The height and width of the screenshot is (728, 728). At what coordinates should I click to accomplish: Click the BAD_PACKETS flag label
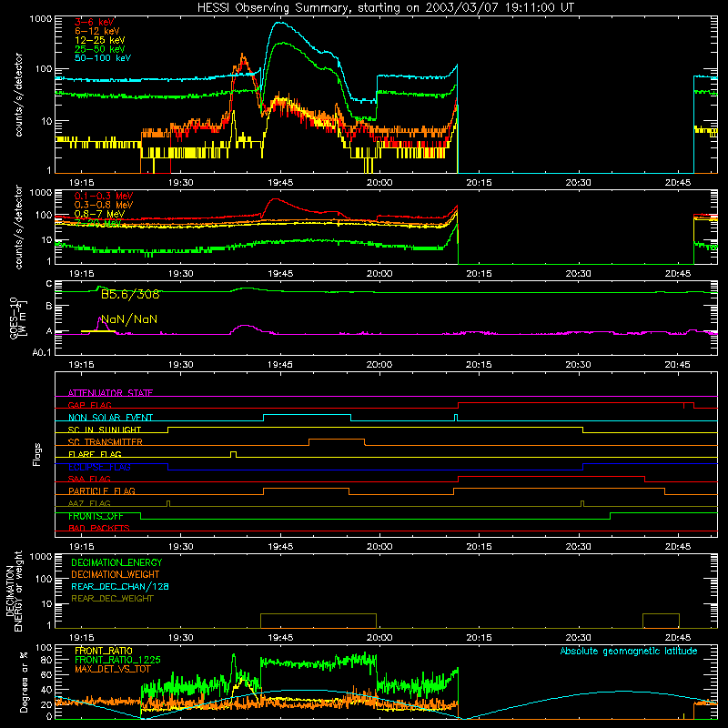point(99,528)
